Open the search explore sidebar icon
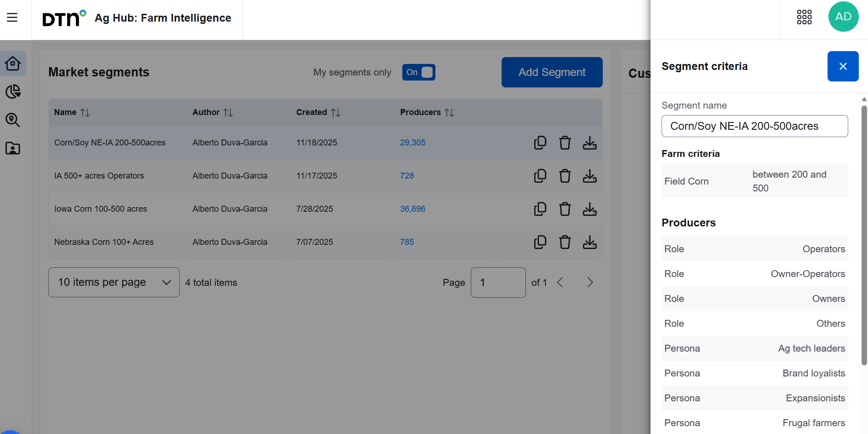Image resolution: width=868 pixels, height=434 pixels. tap(13, 120)
